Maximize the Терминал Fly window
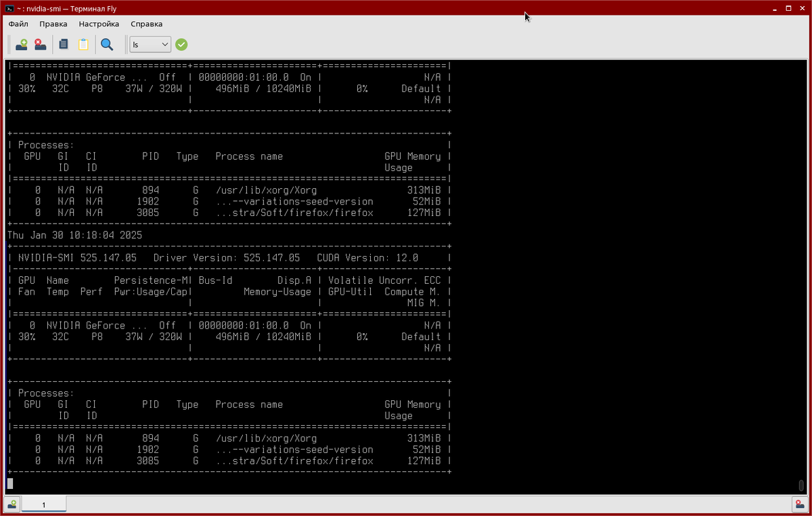 pyautogui.click(x=788, y=8)
